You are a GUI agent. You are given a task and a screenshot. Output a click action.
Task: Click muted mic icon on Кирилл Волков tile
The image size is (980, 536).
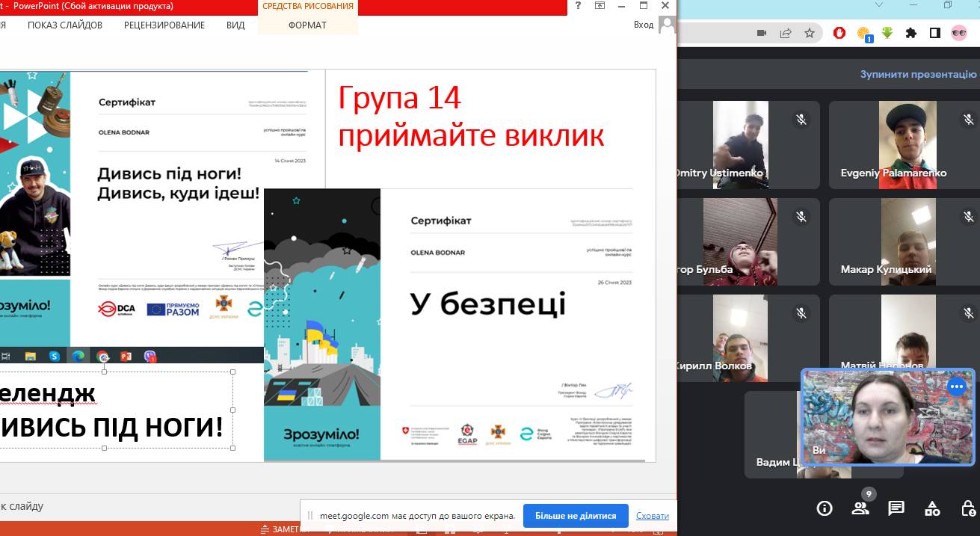(801, 313)
